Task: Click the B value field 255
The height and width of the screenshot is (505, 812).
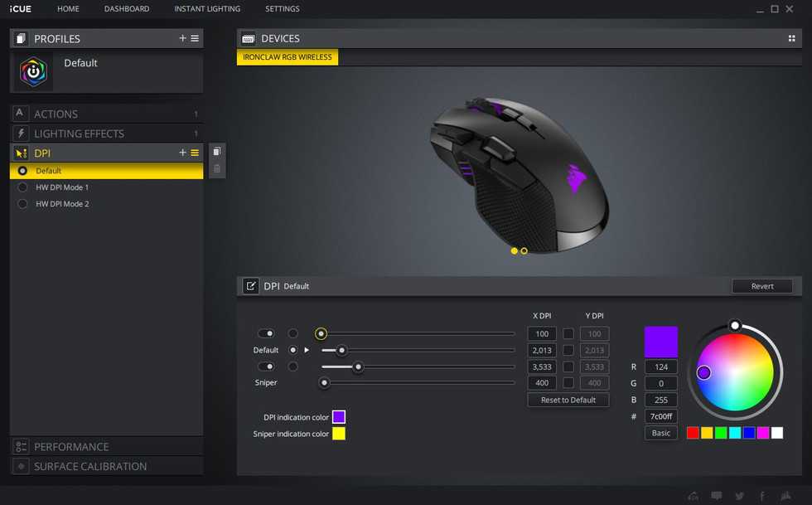Action: 661,400
